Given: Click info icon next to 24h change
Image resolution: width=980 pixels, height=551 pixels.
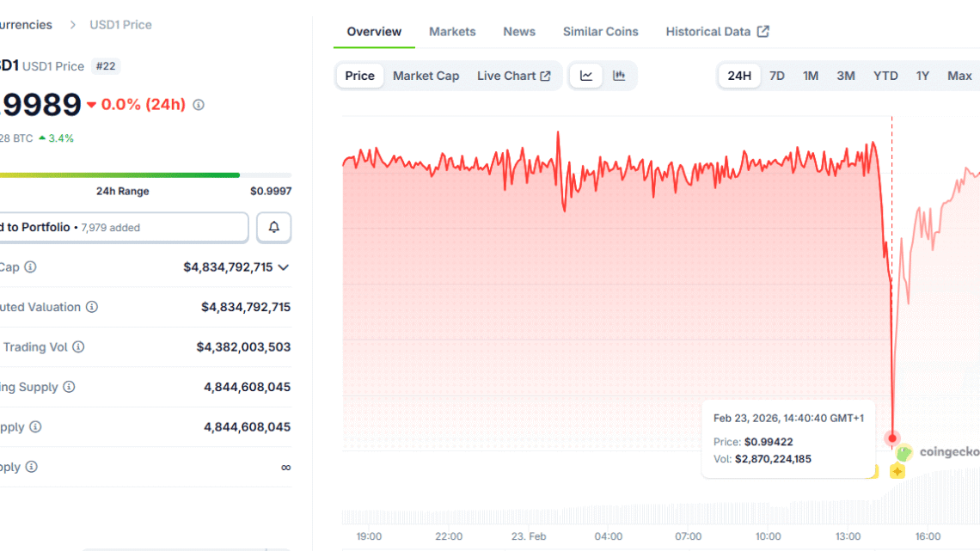Looking at the screenshot, I should pos(199,105).
